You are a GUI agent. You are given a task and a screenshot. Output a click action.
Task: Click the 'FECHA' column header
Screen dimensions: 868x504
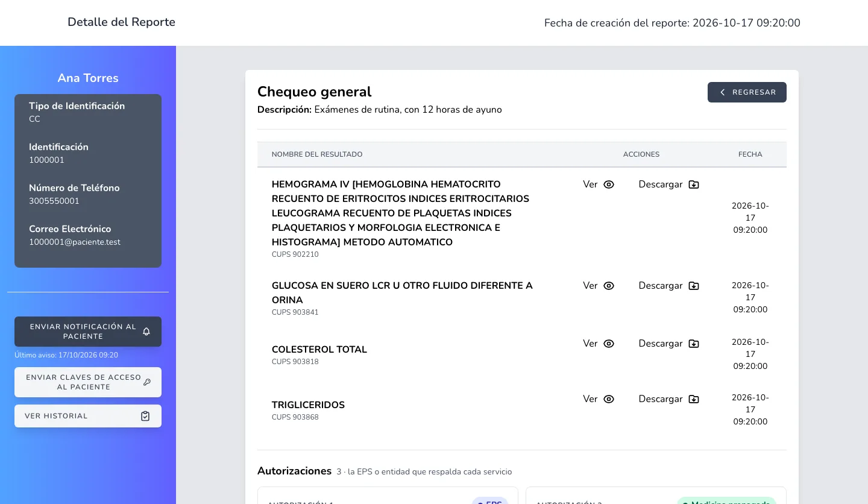coord(750,154)
